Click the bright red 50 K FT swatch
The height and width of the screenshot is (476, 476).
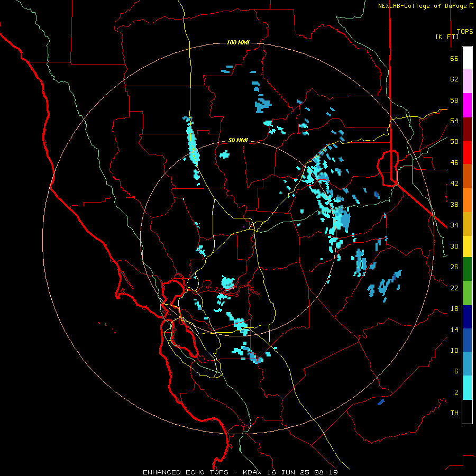point(467,152)
